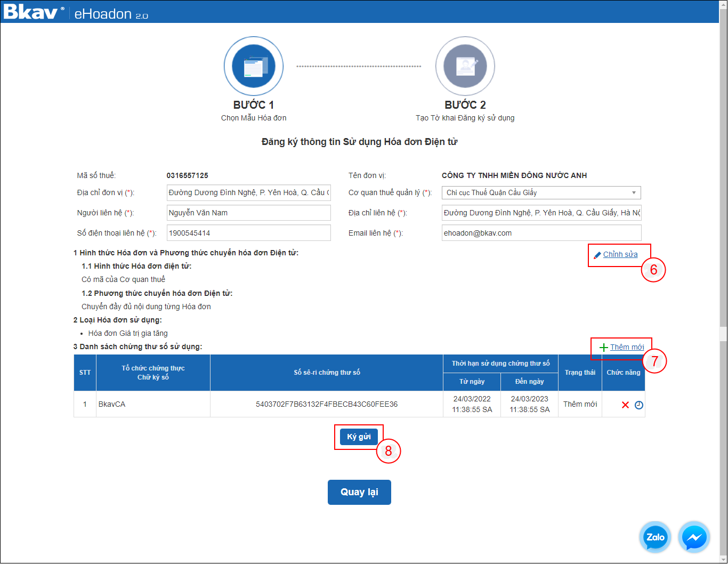Image resolution: width=728 pixels, height=564 pixels.
Task: Open Zalo chat support
Action: tap(655, 537)
